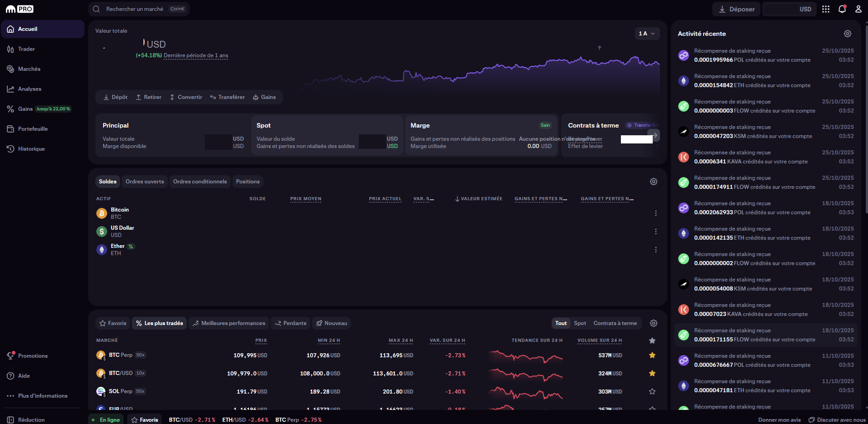
Task: Open the account profile icon
Action: click(858, 9)
